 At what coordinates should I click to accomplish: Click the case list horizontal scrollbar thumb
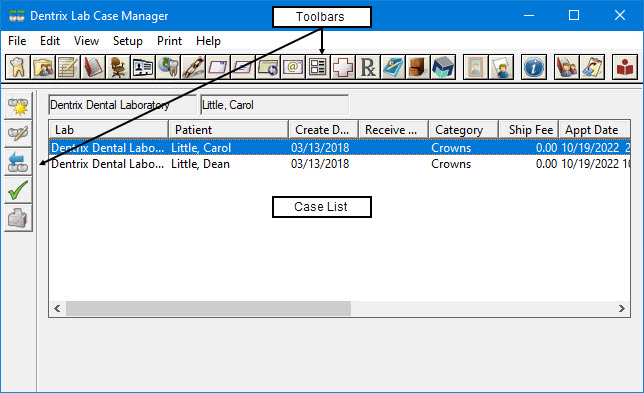(x=209, y=308)
